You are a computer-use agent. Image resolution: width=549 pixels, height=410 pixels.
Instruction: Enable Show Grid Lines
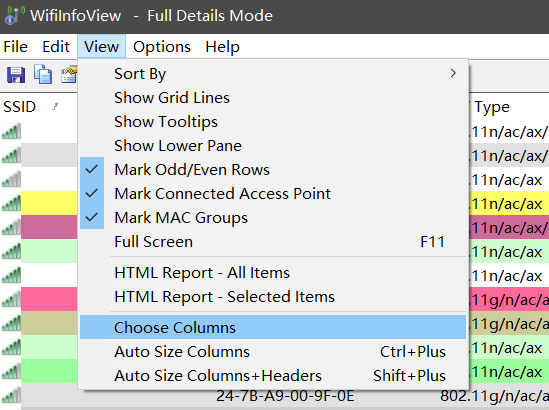273,98
